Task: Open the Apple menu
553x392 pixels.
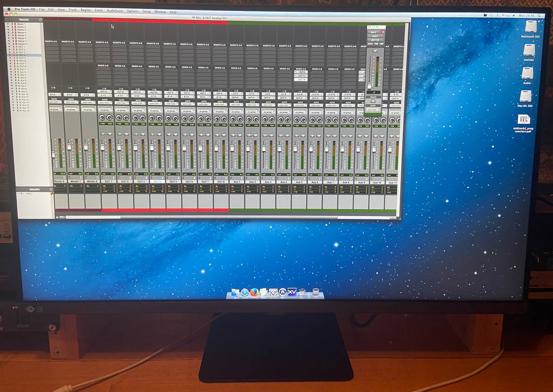Action: [9, 9]
